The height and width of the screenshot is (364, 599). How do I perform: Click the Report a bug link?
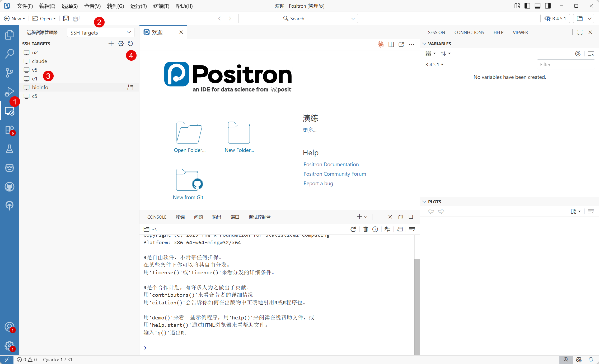318,183
